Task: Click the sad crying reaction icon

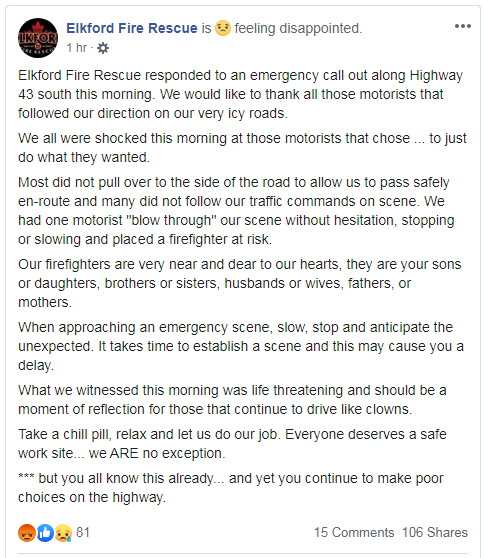Action: point(63,533)
